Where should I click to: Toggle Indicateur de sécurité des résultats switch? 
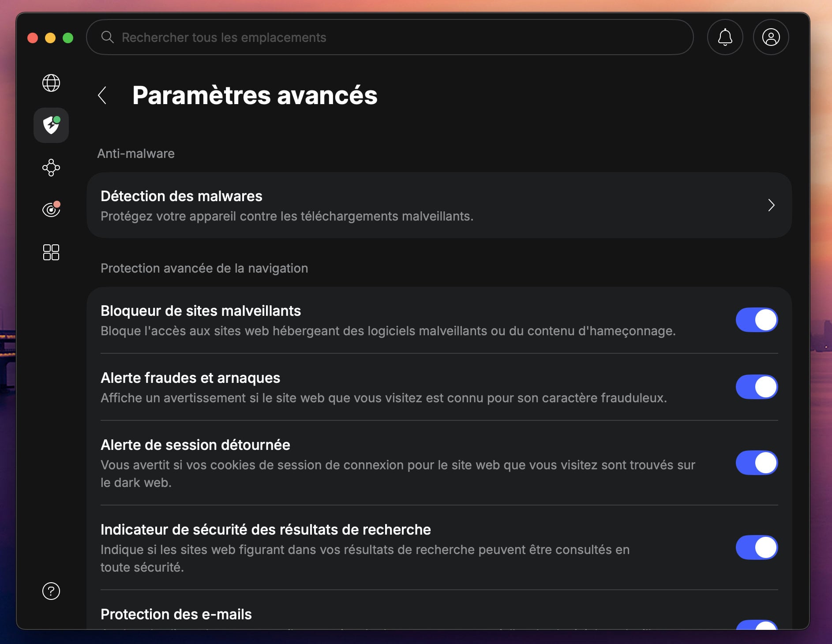757,547
